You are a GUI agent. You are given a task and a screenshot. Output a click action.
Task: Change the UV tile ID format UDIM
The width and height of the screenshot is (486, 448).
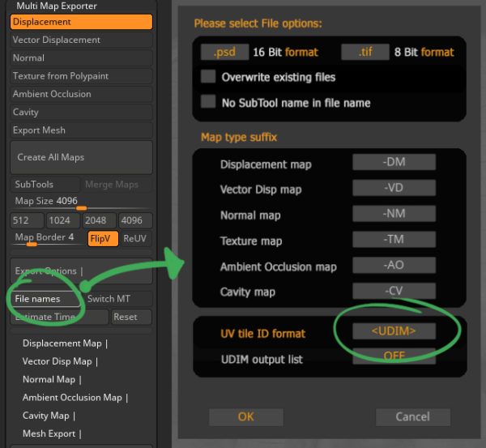(394, 331)
